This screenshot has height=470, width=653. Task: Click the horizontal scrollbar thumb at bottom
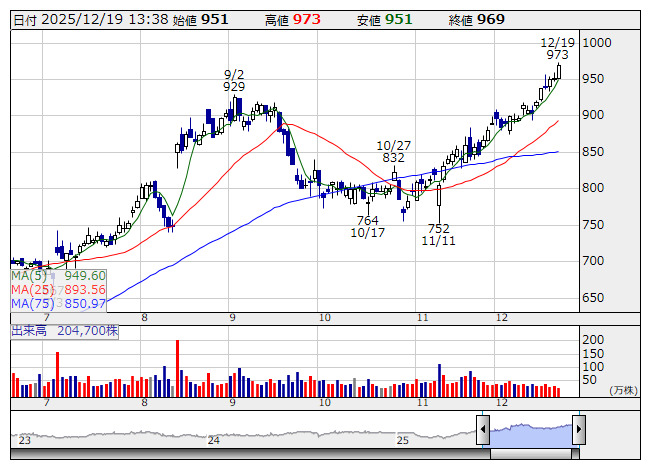pos(531,454)
